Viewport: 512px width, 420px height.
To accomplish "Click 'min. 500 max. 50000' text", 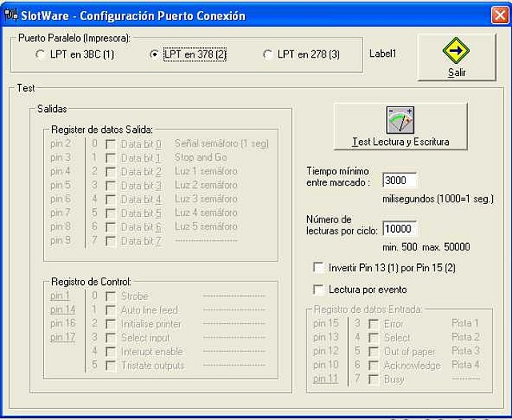I will coord(426,247).
